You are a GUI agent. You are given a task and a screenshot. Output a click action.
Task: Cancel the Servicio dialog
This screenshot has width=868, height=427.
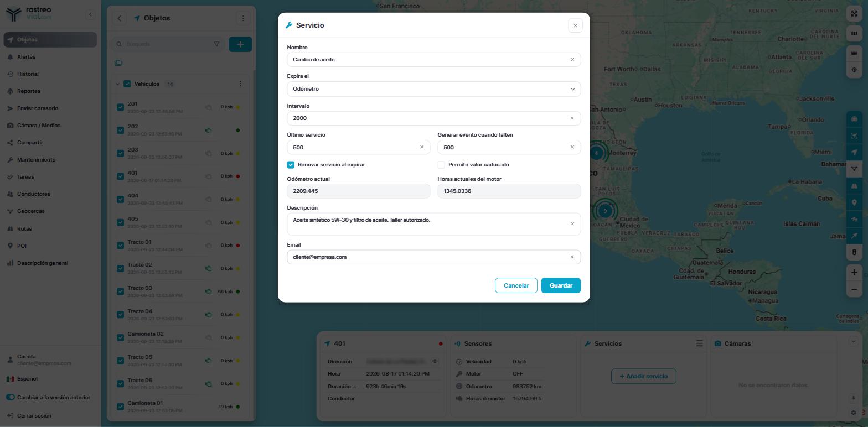(x=516, y=285)
